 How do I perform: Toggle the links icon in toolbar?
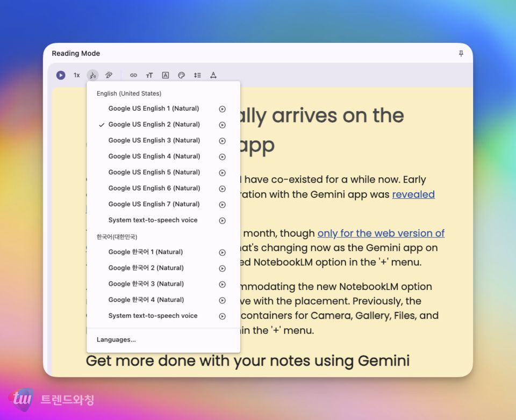134,75
